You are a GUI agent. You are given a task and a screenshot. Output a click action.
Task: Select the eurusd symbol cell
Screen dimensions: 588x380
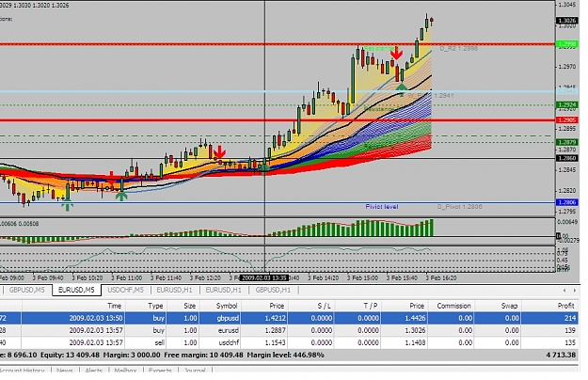pyautogui.click(x=228, y=330)
